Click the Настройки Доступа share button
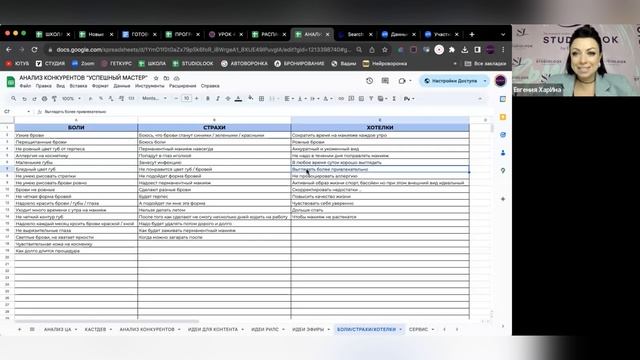The width and height of the screenshot is (640, 360). click(451, 81)
